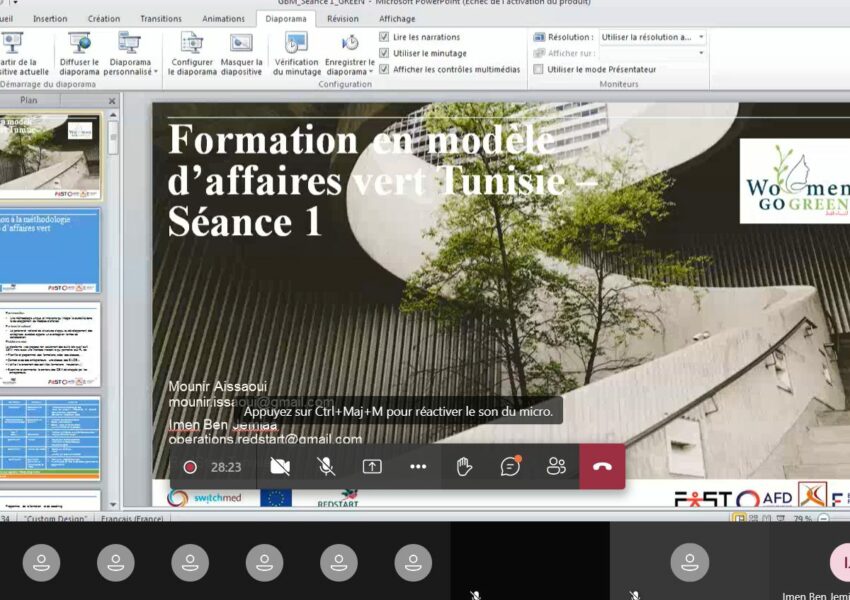Image resolution: width=850 pixels, height=600 pixels.
Task: Select the Plan pane tab
Action: coord(29,100)
